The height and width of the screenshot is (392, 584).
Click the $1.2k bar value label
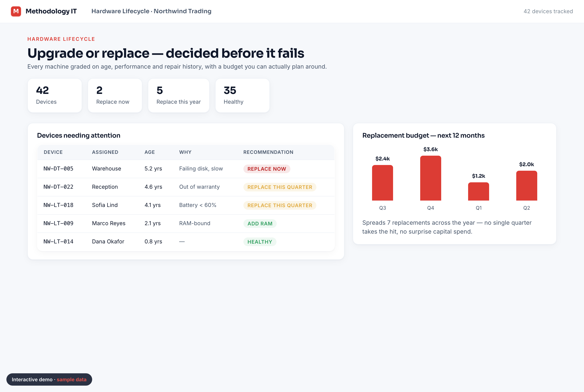(x=479, y=176)
